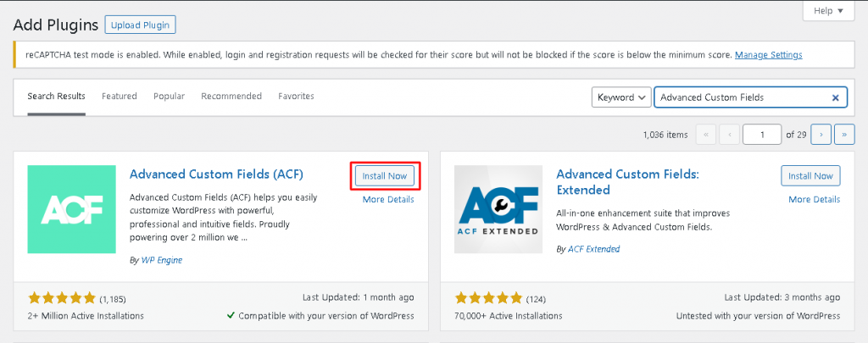
Task: View More Details for ACF Extended
Action: [x=814, y=199]
